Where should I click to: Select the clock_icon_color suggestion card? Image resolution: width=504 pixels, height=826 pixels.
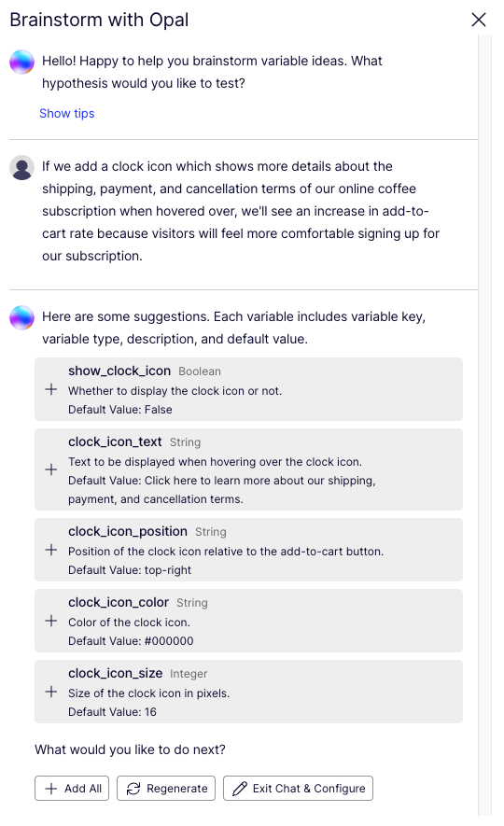248,621
